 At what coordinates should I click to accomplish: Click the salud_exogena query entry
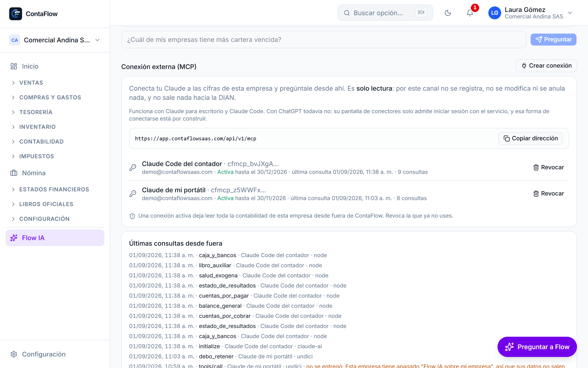click(x=218, y=276)
